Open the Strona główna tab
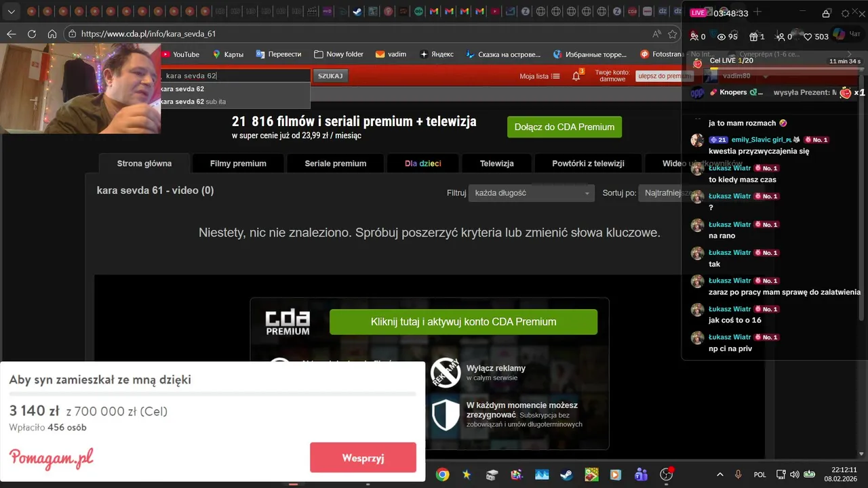 click(x=144, y=163)
